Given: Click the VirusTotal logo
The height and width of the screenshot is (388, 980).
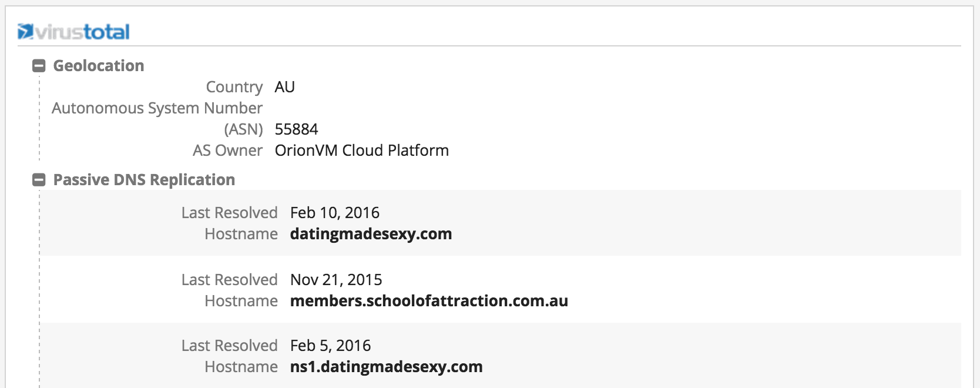Looking at the screenshot, I should click(x=74, y=32).
